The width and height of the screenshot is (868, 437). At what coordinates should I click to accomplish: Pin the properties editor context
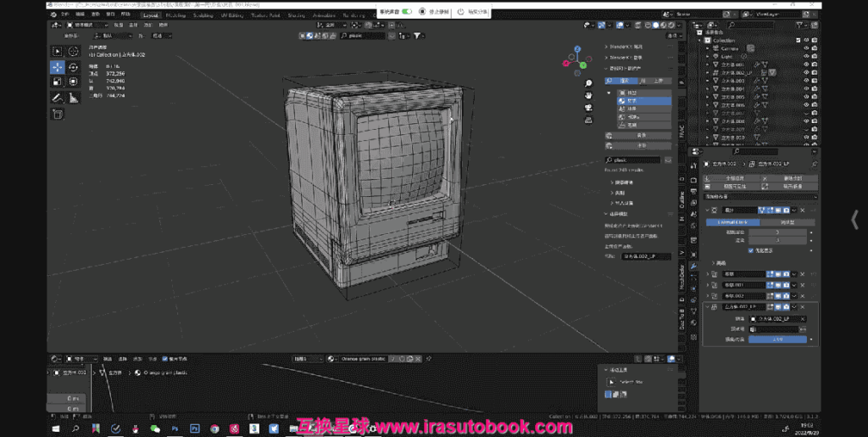[x=815, y=165]
